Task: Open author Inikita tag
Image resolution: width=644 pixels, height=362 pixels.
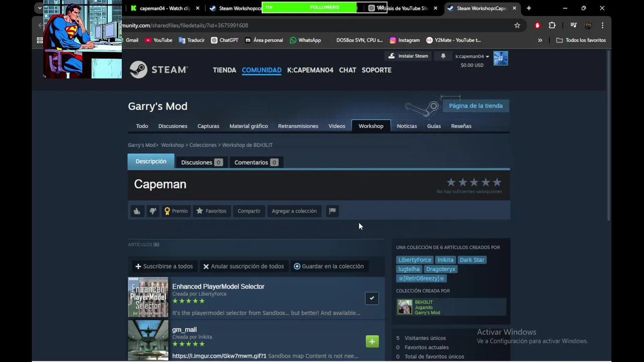Action: pos(445,260)
